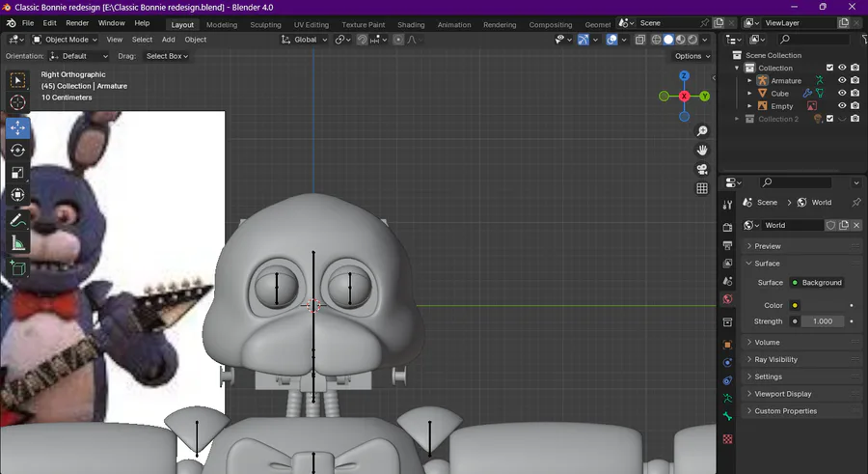Select the Transform tool
Screen dimensions: 868x474
click(x=17, y=195)
